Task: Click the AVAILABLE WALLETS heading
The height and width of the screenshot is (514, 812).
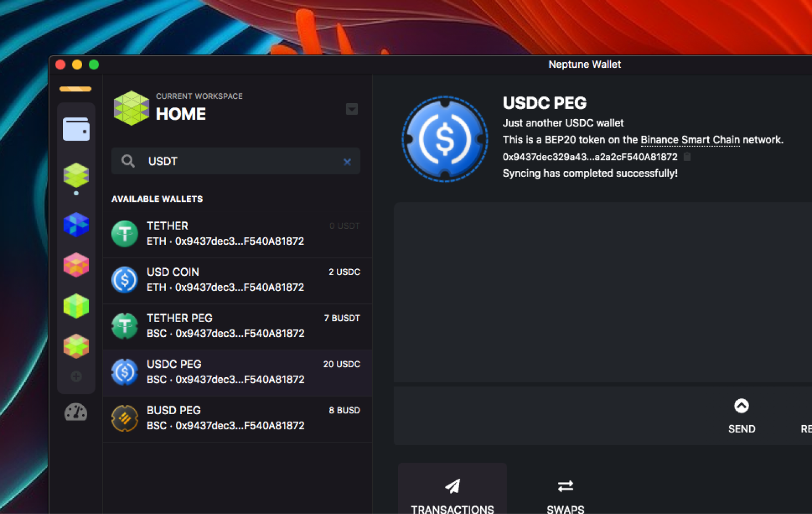Action: click(157, 199)
